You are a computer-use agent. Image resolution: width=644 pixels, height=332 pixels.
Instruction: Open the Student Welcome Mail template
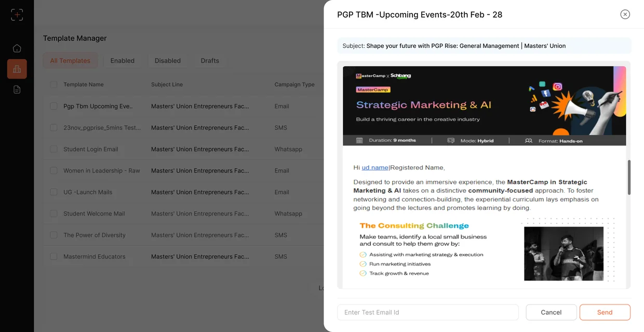tap(94, 214)
